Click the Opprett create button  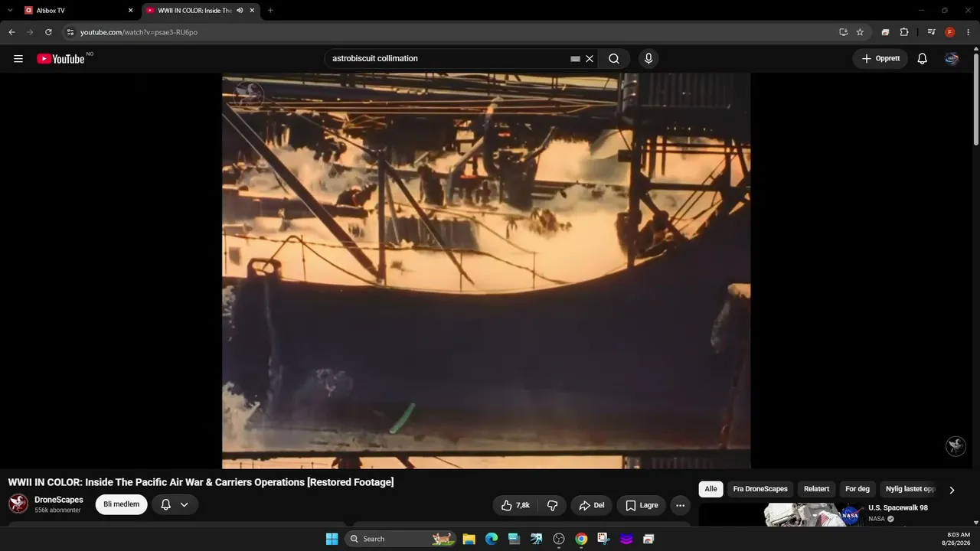pyautogui.click(x=880, y=59)
